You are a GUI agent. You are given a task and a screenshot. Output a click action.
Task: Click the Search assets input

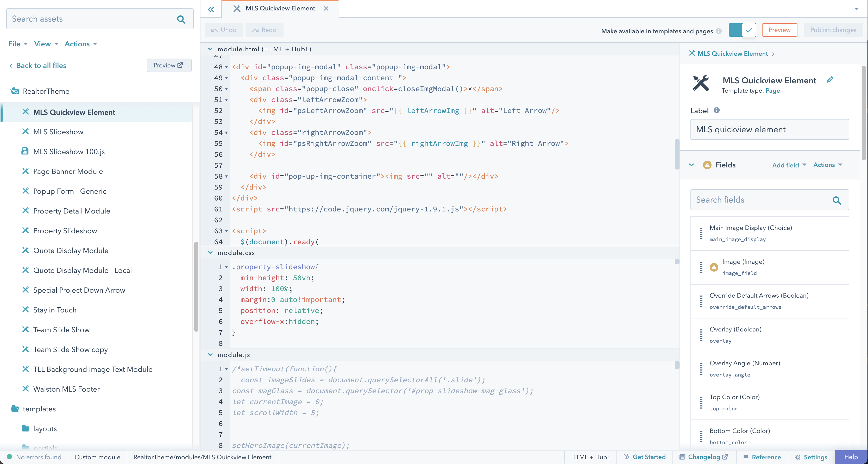tap(100, 19)
